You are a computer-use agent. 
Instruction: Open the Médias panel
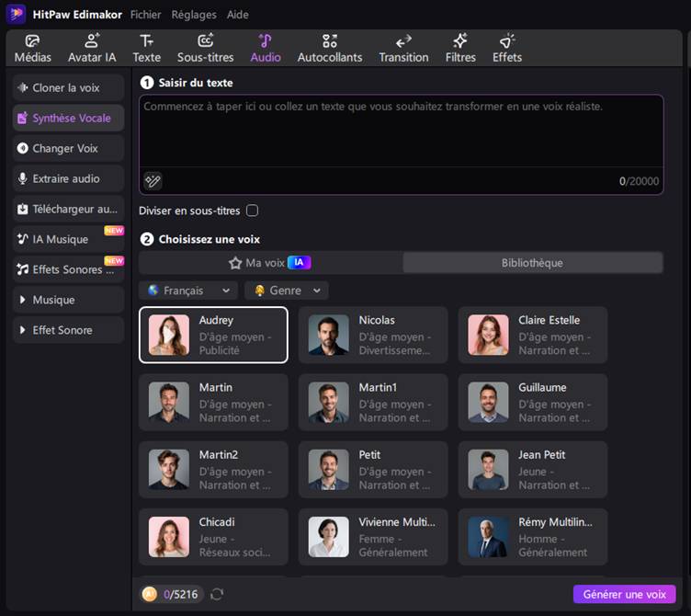(32, 49)
